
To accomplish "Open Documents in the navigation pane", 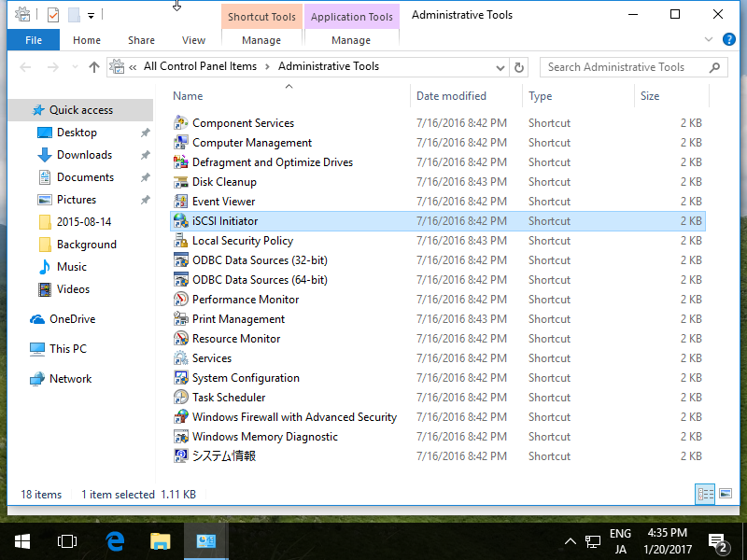I will pyautogui.click(x=85, y=177).
